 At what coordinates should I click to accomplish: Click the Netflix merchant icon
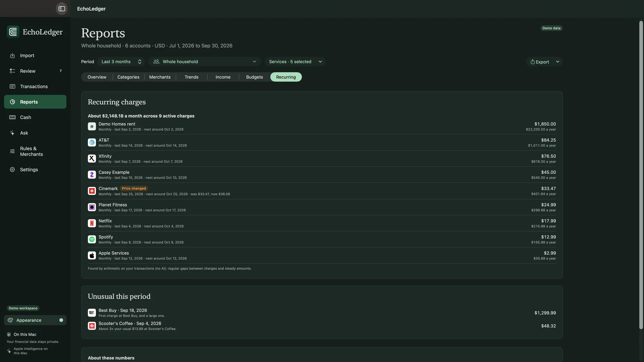[x=92, y=223]
